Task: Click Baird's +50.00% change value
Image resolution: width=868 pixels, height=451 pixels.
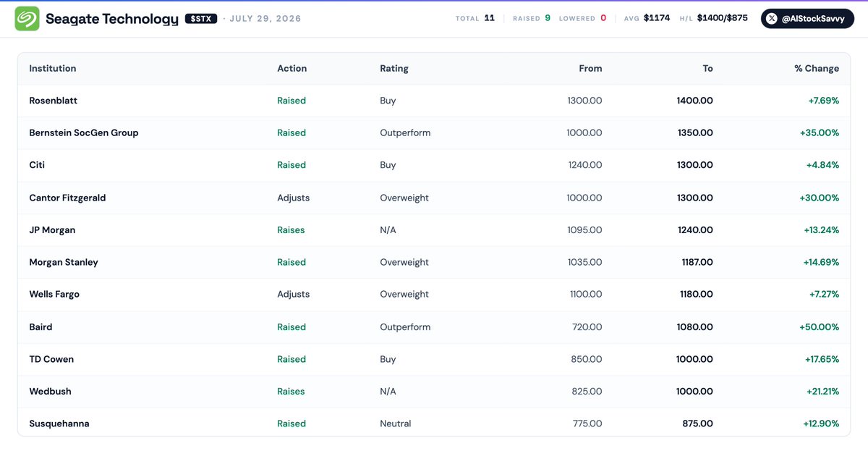Action: pos(820,326)
